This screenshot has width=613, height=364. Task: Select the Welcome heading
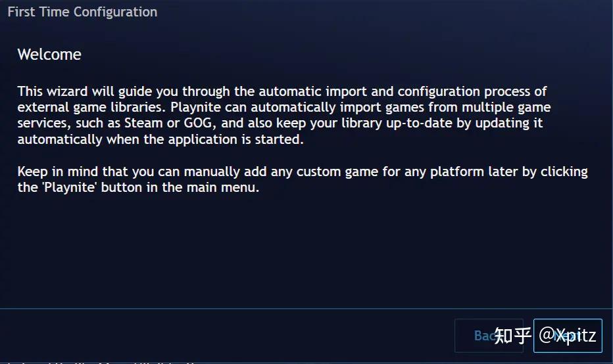pos(49,55)
